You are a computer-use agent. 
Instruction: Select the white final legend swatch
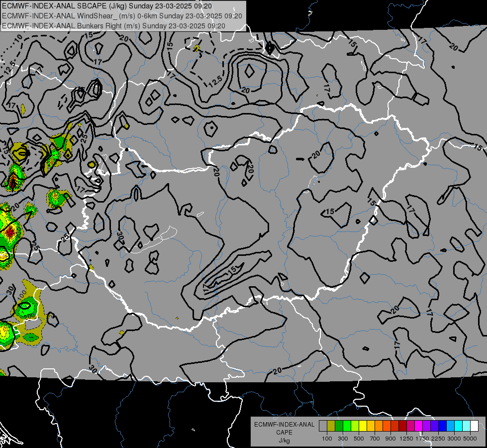coord(474,426)
